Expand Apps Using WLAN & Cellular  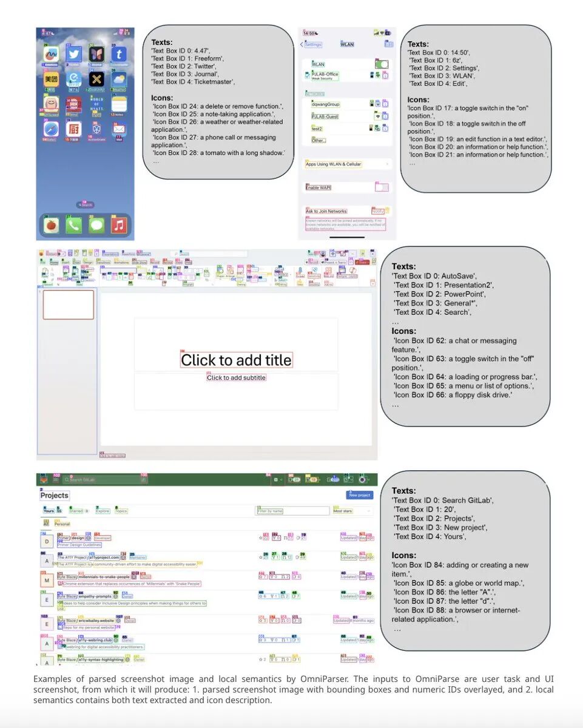point(334,164)
